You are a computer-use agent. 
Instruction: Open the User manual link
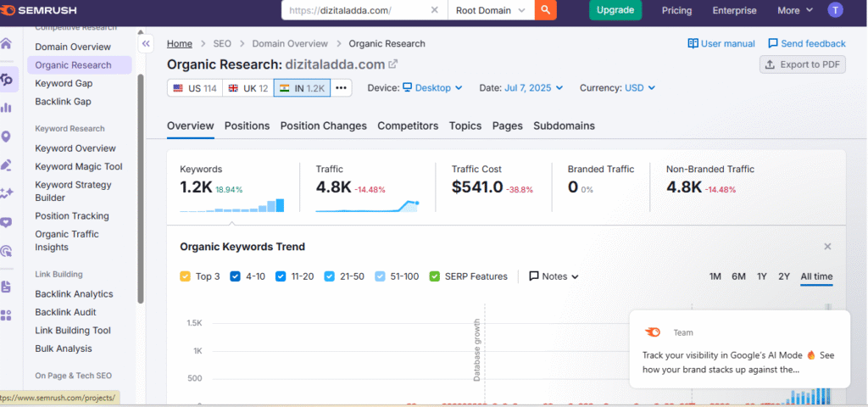[721, 44]
